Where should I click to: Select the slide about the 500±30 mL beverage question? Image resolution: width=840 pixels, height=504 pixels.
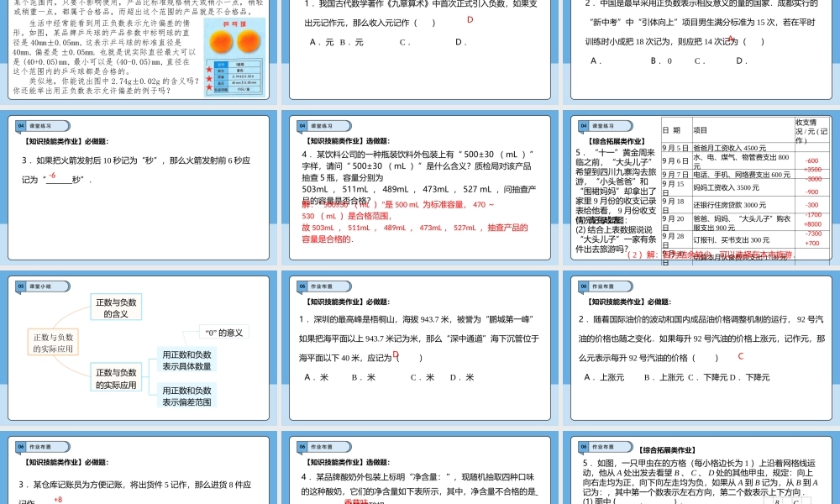click(x=420, y=188)
